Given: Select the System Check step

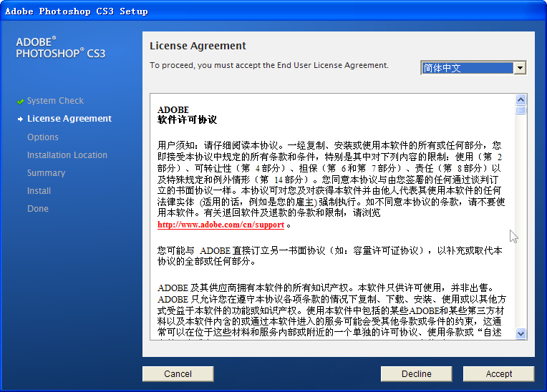Looking at the screenshot, I should (x=55, y=101).
